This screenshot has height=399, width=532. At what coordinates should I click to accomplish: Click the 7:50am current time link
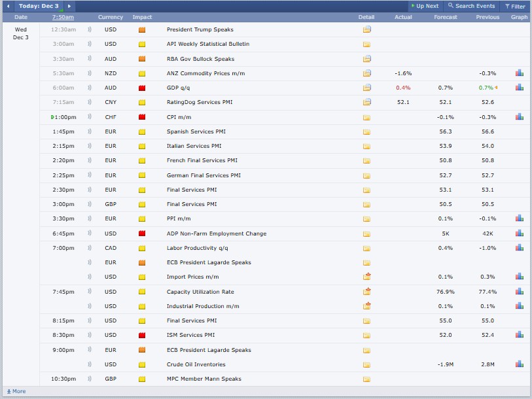coord(63,17)
